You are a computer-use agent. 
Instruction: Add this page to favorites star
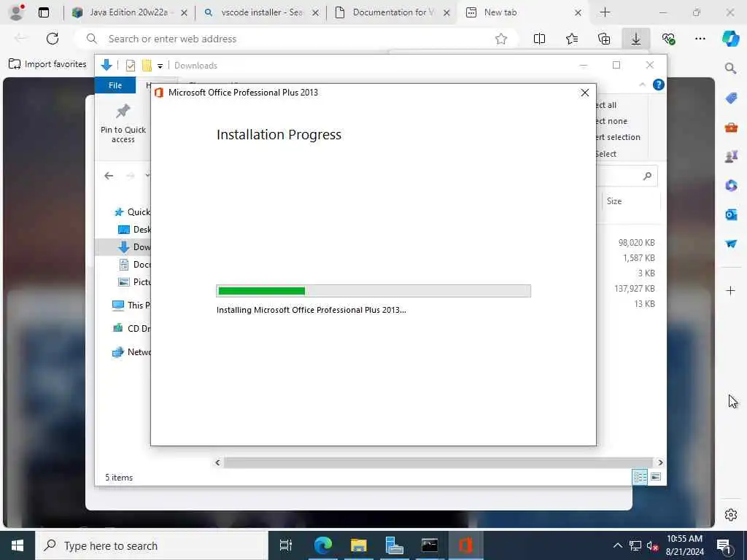pyautogui.click(x=500, y=39)
